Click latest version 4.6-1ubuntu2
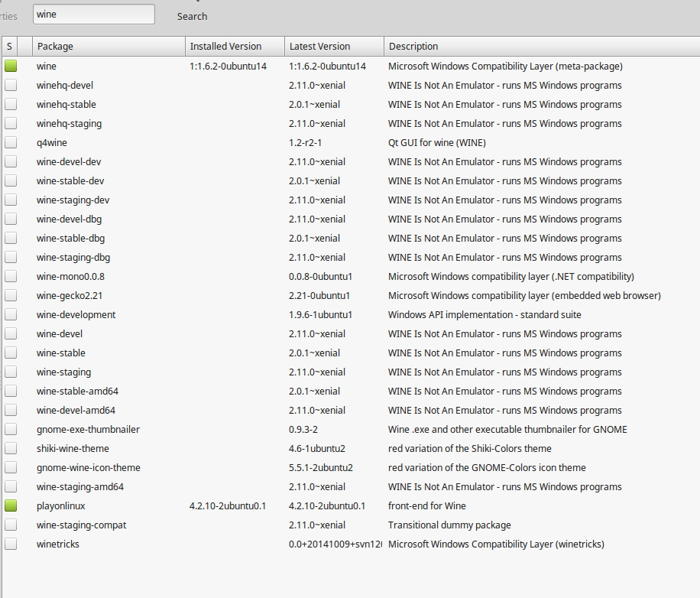700x598 pixels. point(317,448)
